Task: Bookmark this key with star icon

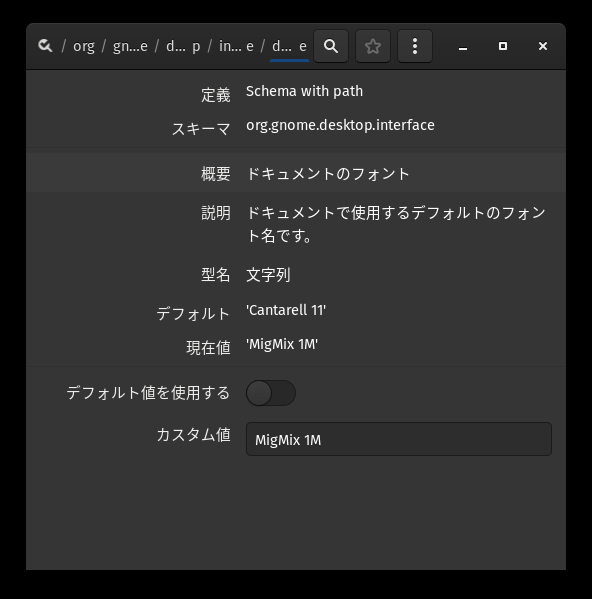Action: 373,46
